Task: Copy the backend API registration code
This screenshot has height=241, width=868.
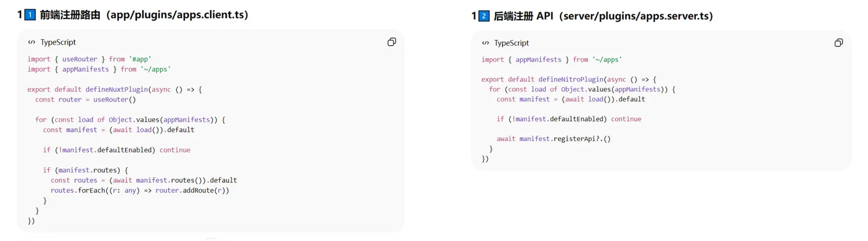Action: coord(838,43)
